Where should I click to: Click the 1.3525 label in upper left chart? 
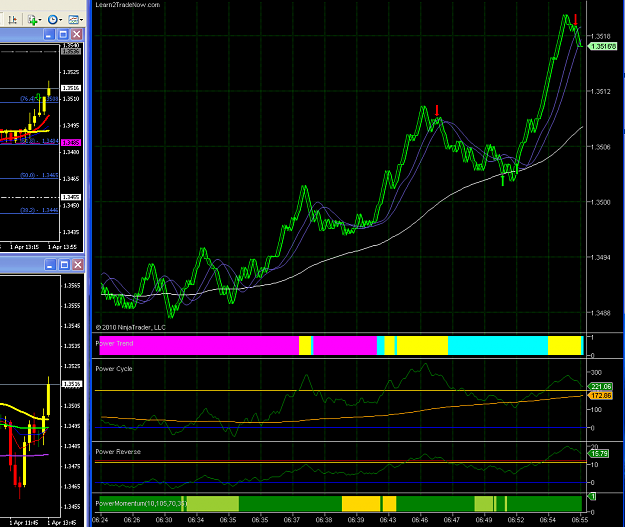click(71, 72)
